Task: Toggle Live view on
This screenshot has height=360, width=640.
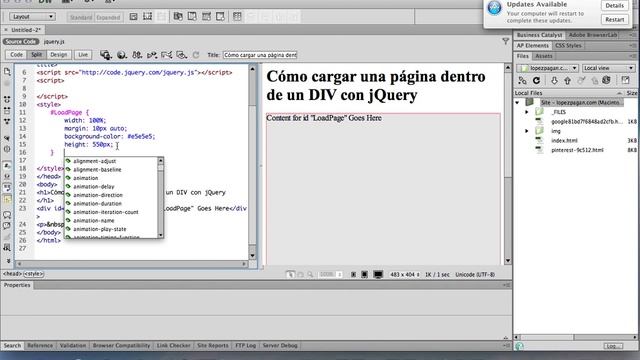Action: (83, 55)
